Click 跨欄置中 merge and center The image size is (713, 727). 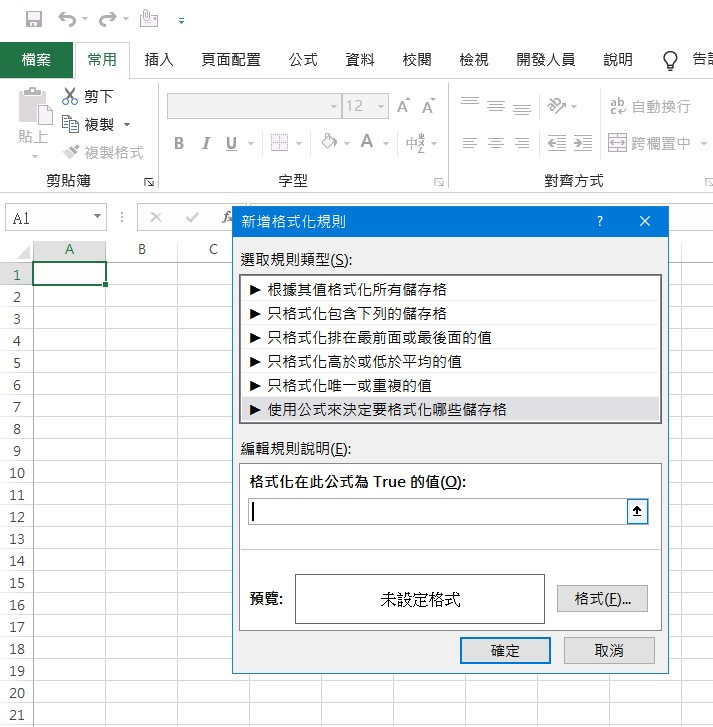point(649,143)
